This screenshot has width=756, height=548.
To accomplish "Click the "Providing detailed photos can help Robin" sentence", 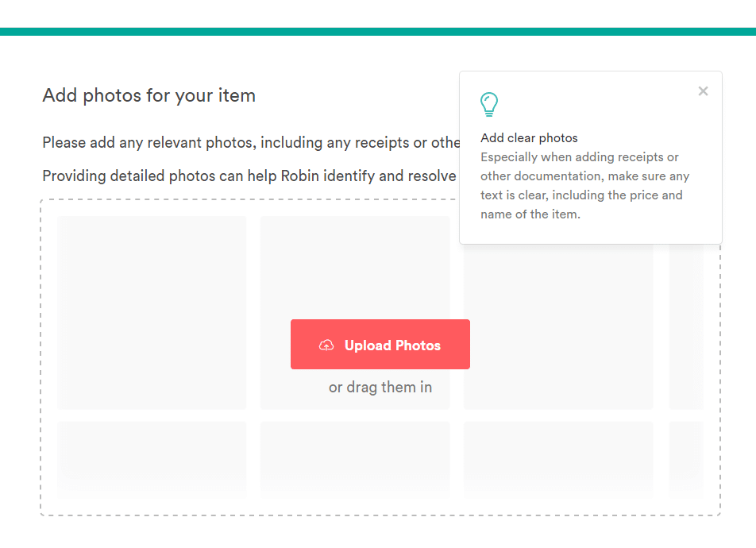I will click(x=249, y=176).
